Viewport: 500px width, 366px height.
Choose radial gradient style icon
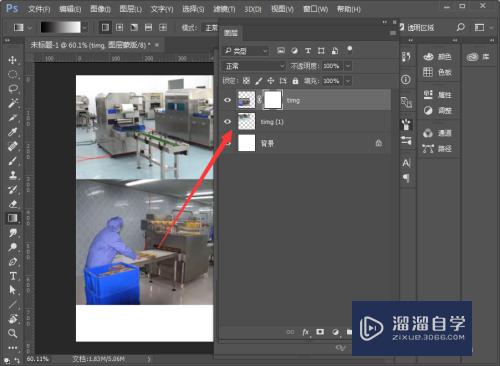coord(120,27)
